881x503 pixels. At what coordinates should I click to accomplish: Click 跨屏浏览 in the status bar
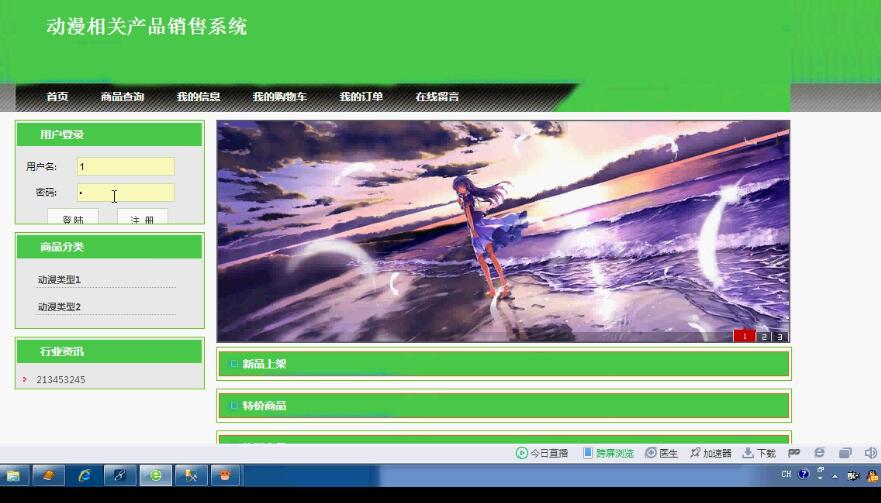608,453
